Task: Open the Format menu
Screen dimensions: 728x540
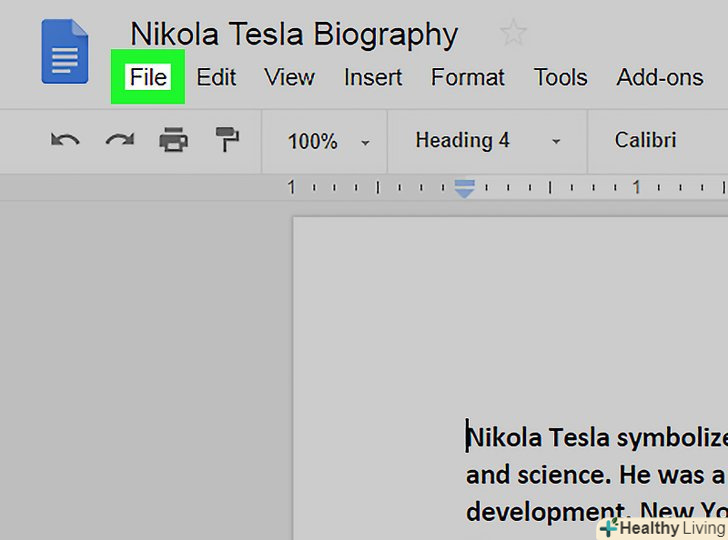Action: [x=467, y=77]
